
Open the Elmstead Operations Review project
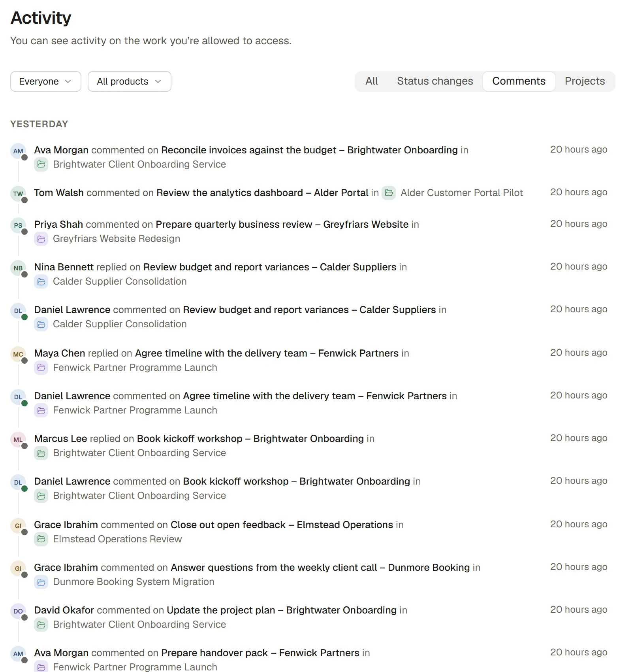coord(117,539)
